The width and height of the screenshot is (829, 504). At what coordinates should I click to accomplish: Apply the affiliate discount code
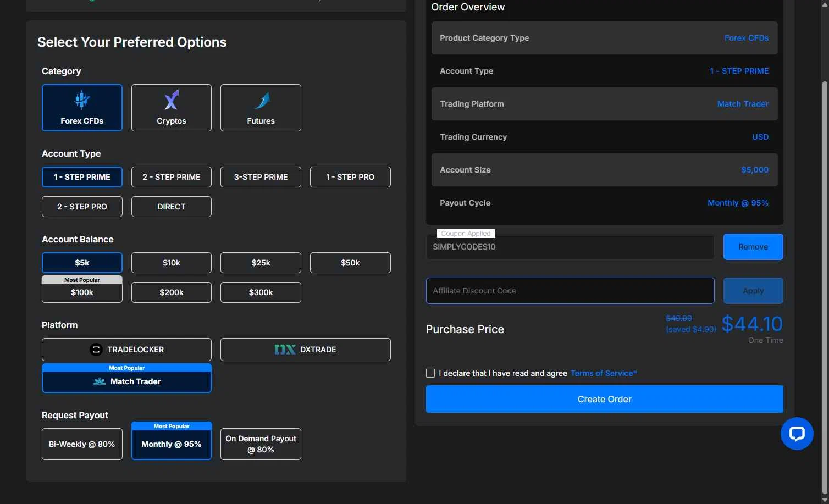753,291
